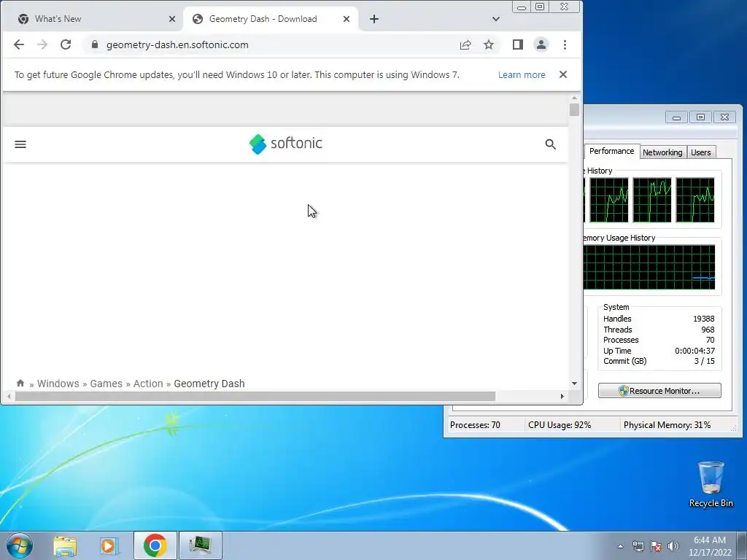
Task: Open Chrome side panel
Action: point(518,44)
